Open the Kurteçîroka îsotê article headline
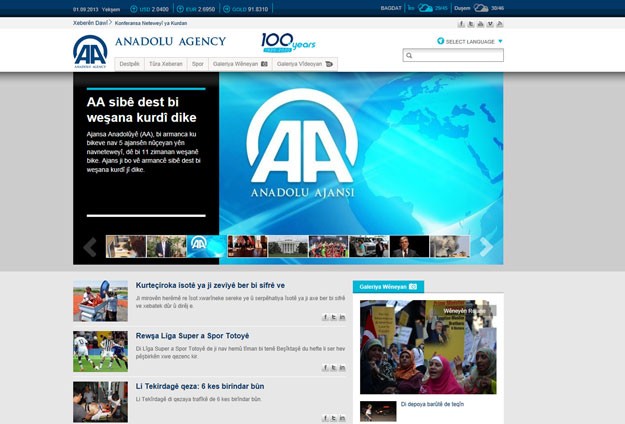Viewport: 625px width, 424px height. click(210, 286)
